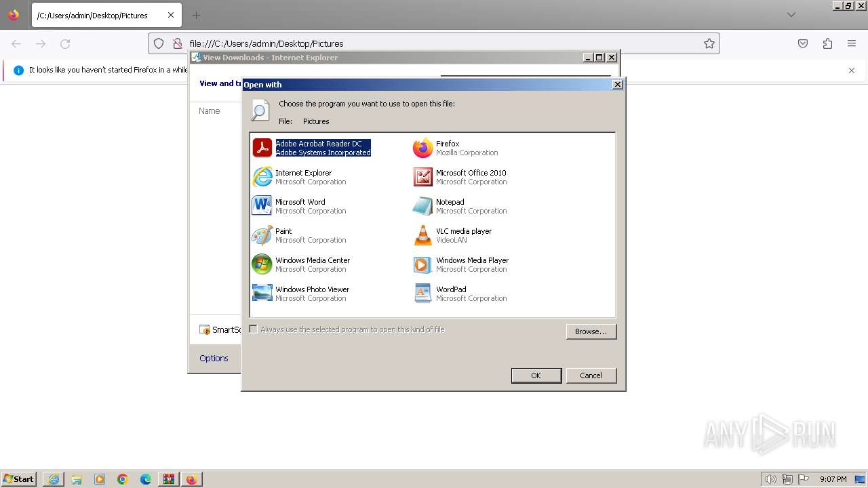Click OK in the Open with dialog
The height and width of the screenshot is (488, 868).
536,375
